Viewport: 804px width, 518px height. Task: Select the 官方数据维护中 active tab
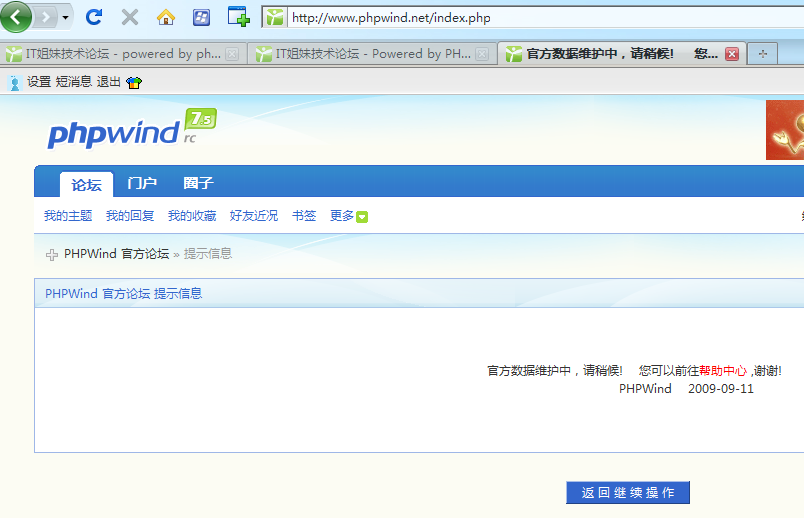[x=621, y=53]
